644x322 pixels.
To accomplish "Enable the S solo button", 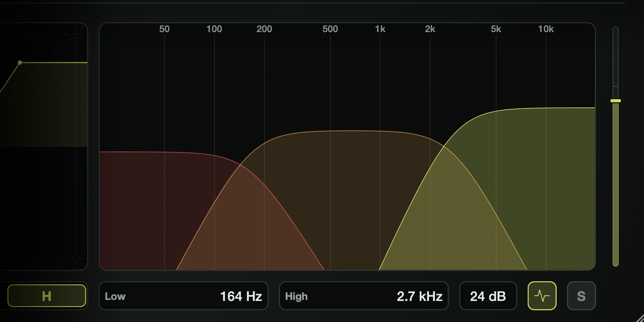I will click(581, 296).
